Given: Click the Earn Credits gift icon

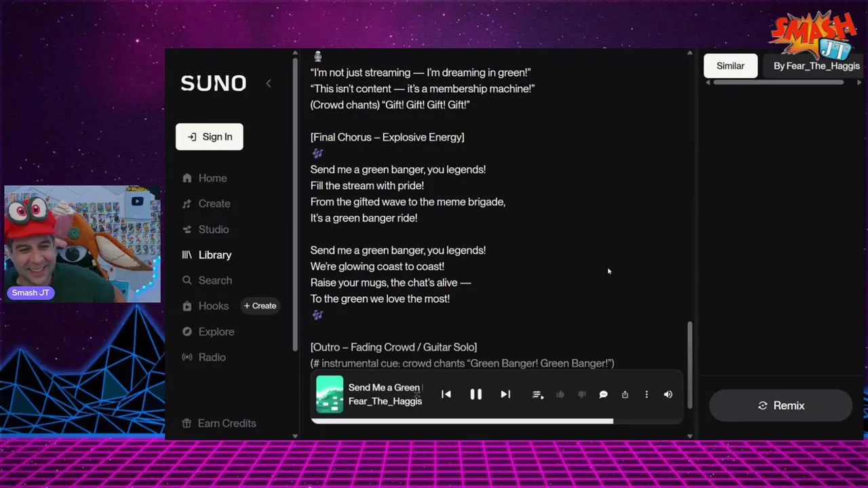Looking at the screenshot, I should [x=187, y=423].
